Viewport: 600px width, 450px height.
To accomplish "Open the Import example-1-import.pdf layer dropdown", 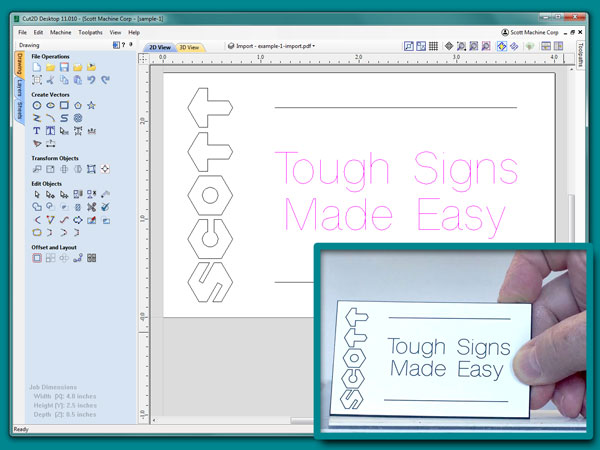I will 271,46.
